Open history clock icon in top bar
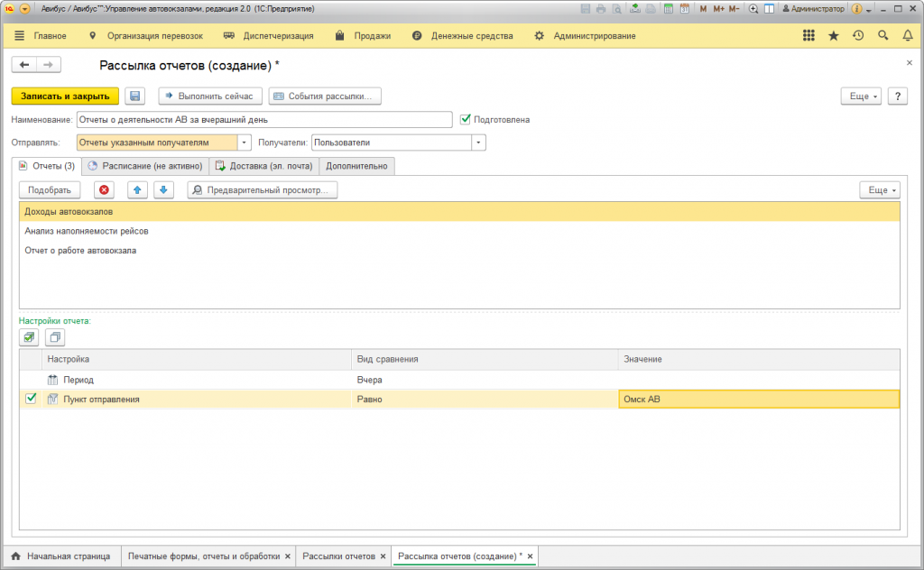The height and width of the screenshot is (570, 924). [x=857, y=36]
